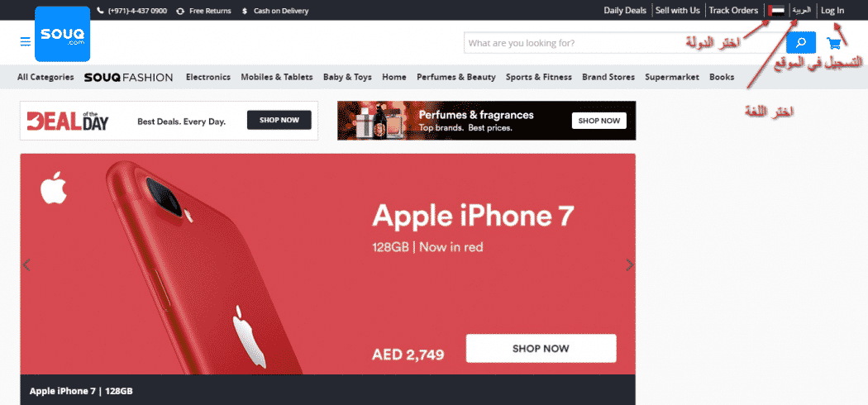Click Shop Now on Deal of the Day
This screenshot has width=868, height=405.
(279, 120)
